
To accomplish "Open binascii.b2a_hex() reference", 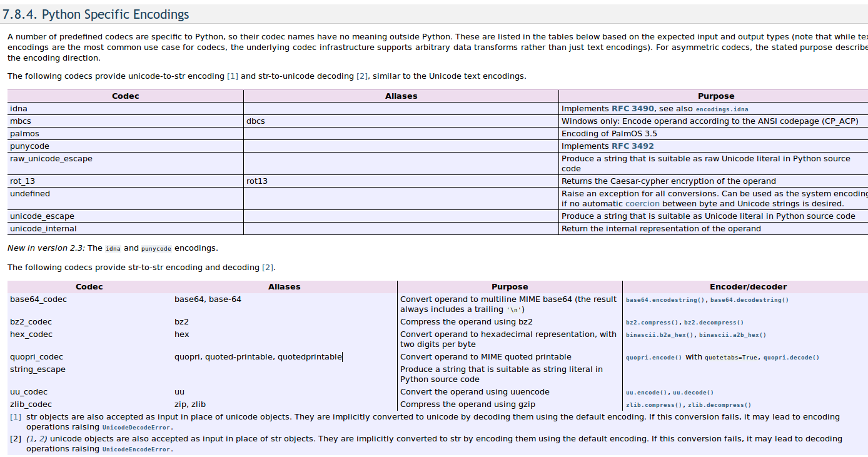I will [660, 335].
